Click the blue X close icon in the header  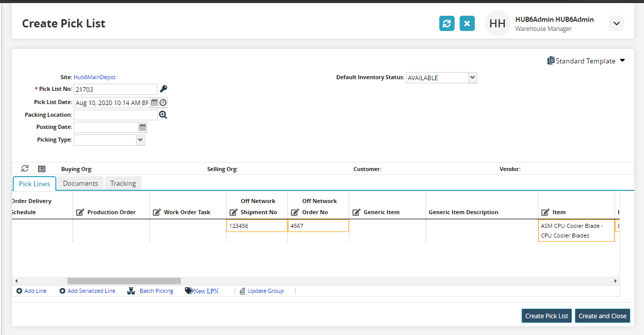click(x=467, y=23)
